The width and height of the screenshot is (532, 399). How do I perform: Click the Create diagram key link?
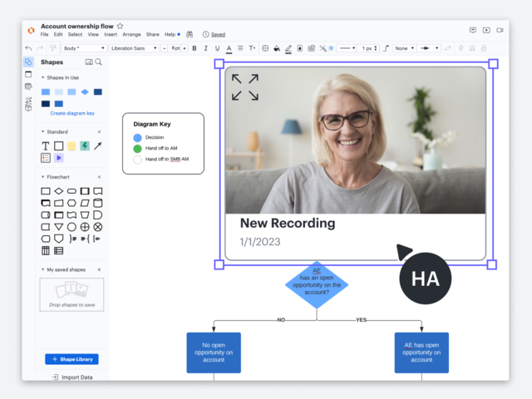pos(72,113)
